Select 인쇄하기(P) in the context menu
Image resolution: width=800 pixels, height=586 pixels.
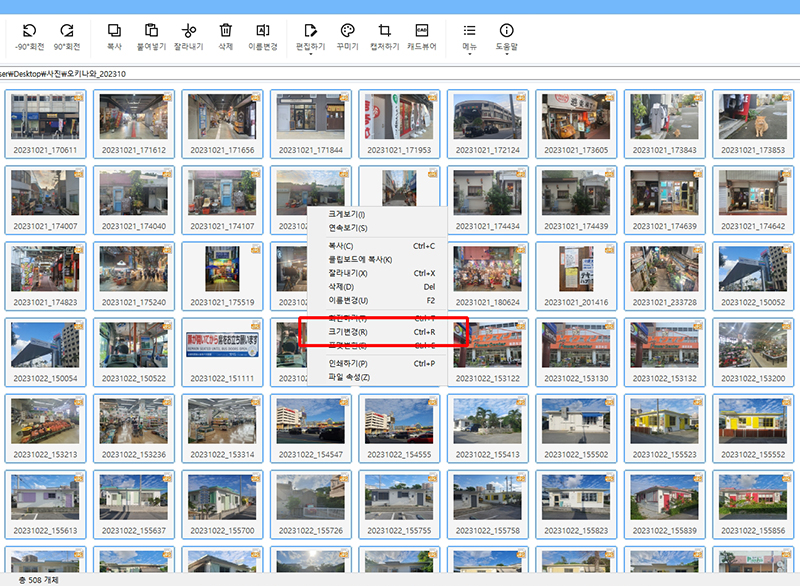378,364
